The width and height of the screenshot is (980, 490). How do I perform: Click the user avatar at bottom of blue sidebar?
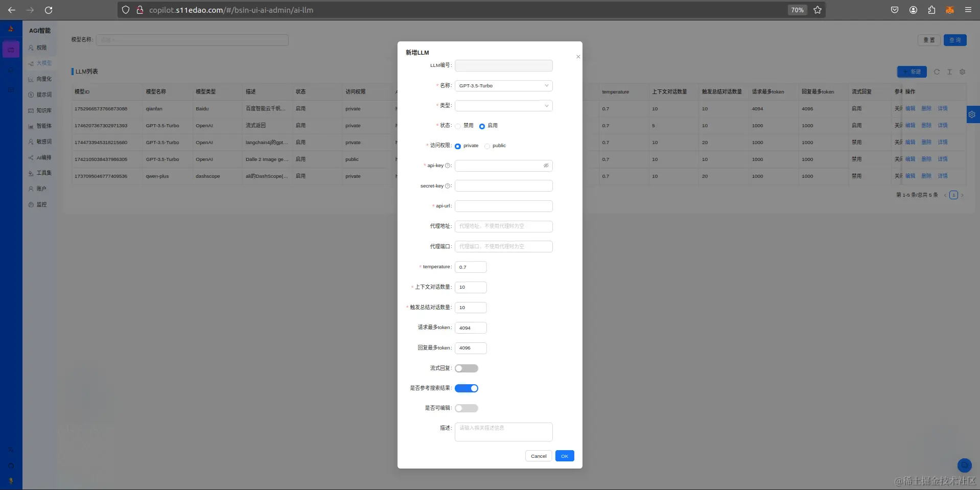pos(11,481)
